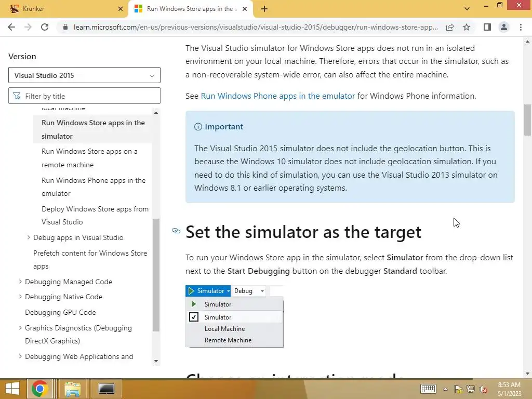This screenshot has width=532, height=399.
Task: Click the Filter by title field
Action: point(84,96)
